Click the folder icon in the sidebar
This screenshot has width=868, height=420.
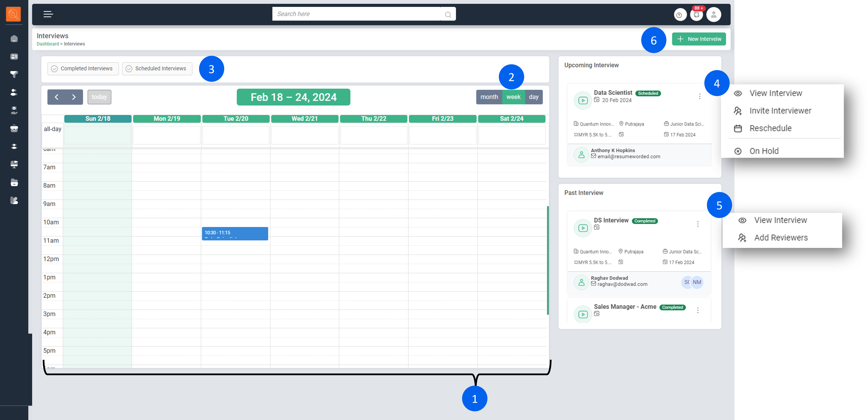click(x=14, y=183)
